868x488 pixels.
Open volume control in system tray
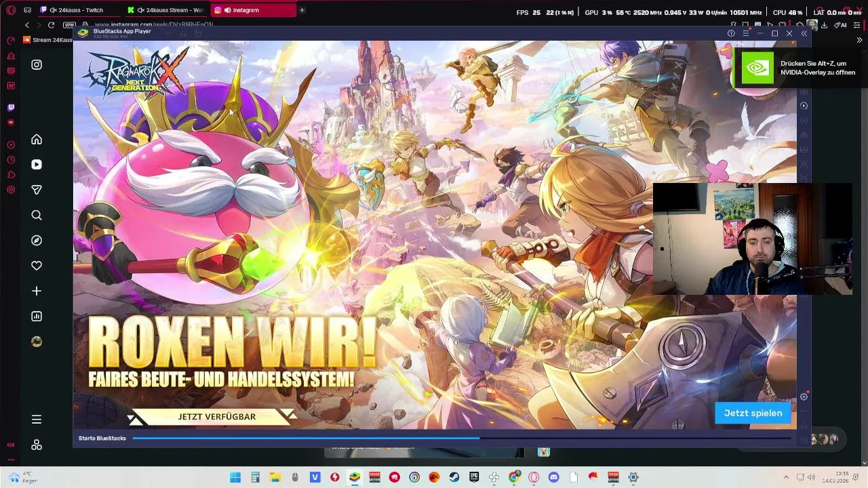812,477
